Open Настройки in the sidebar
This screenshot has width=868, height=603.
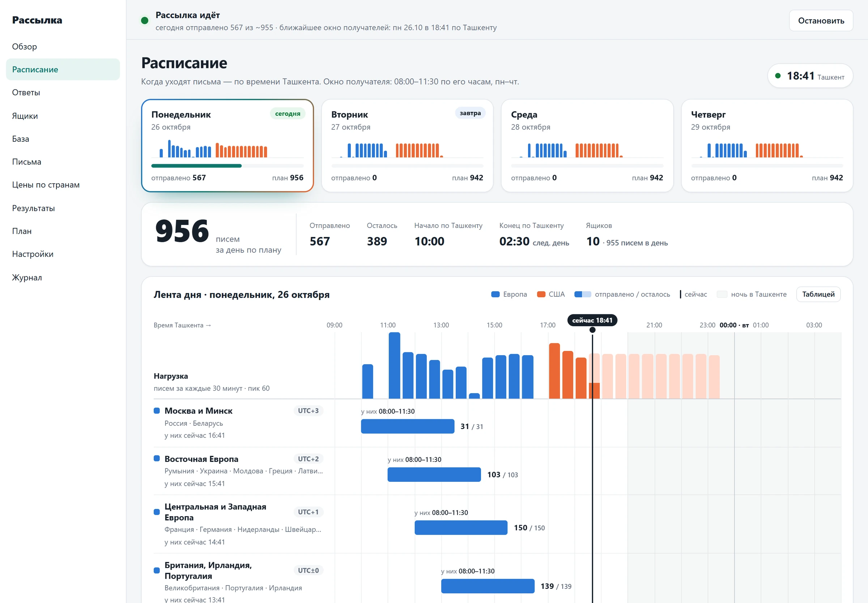(x=63, y=254)
